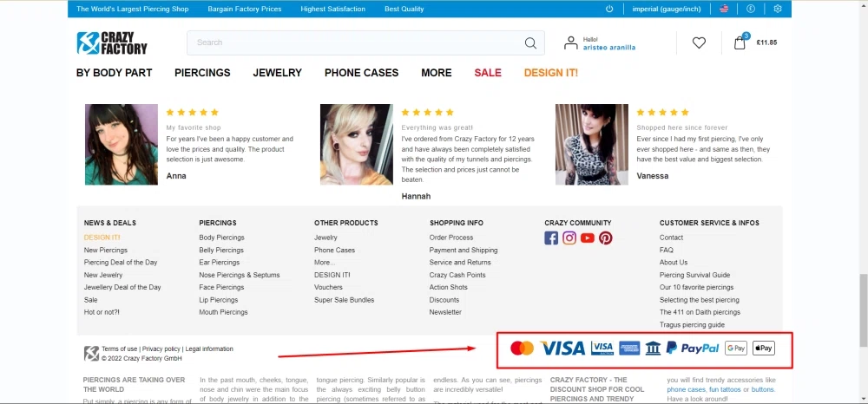Open the DESIGN IT! menu item
868x404 pixels.
[550, 73]
